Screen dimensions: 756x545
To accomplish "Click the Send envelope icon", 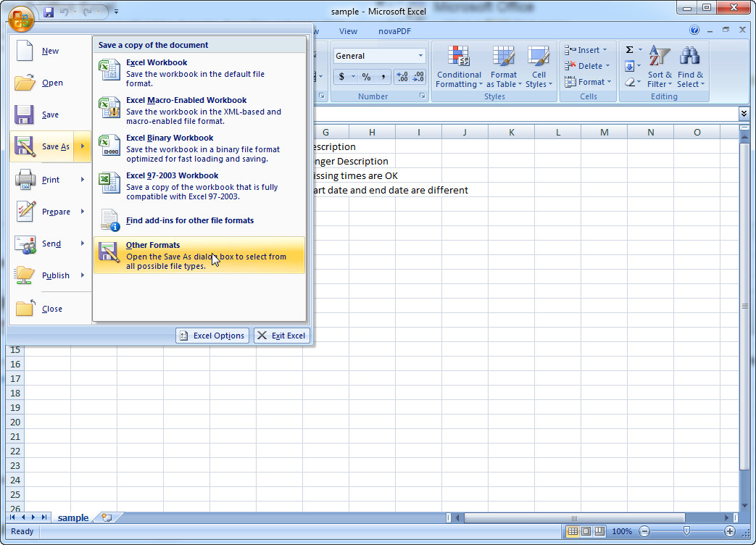I will 25,244.
